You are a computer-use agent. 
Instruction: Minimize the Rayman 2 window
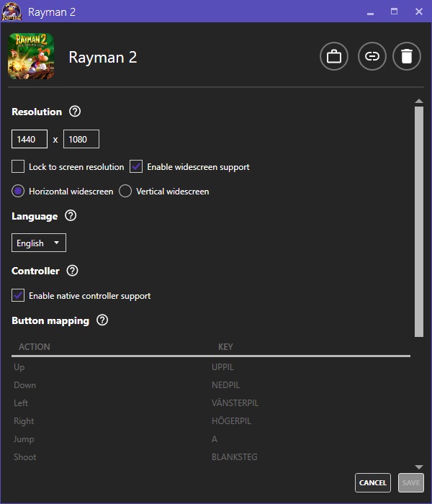[370, 12]
